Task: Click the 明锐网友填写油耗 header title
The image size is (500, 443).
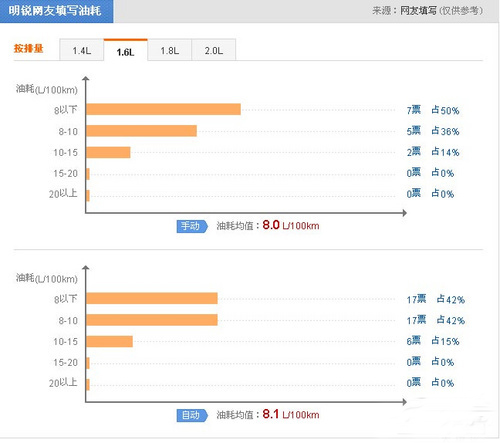Action: pos(55,11)
